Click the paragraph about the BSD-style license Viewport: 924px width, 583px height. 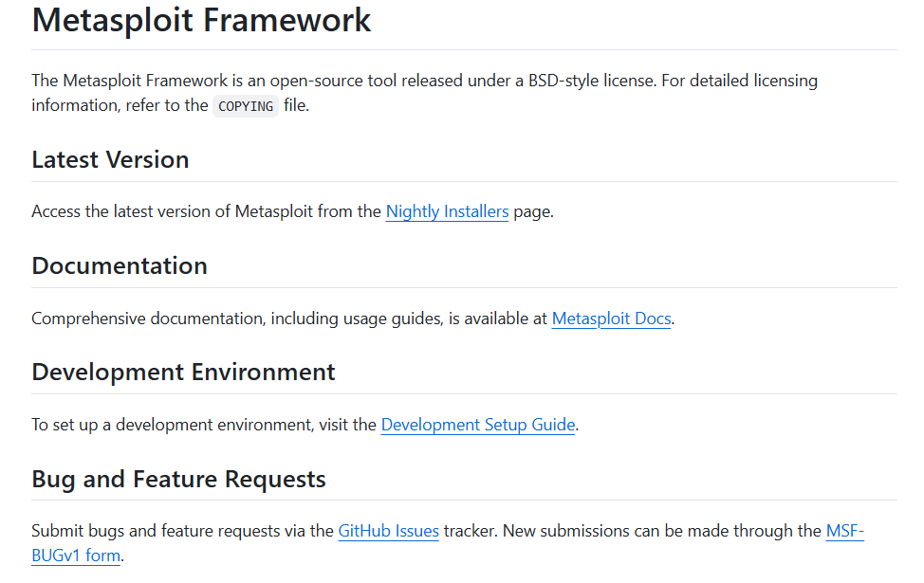424,93
